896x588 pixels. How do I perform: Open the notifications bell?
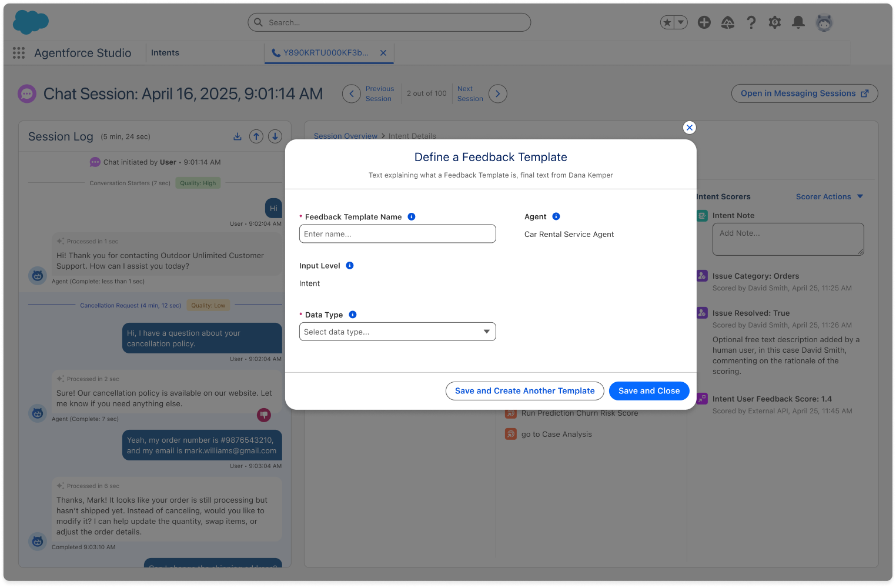click(798, 22)
